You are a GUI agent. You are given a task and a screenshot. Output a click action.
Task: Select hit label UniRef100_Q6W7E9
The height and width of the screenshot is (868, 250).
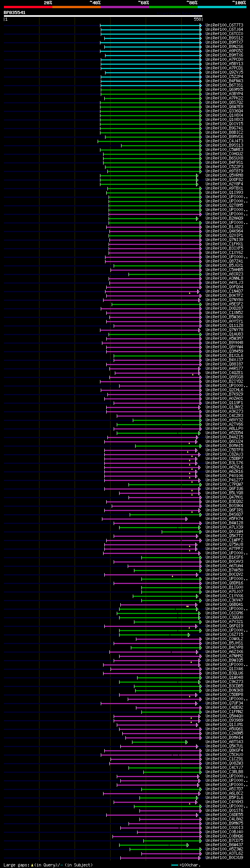224,107
